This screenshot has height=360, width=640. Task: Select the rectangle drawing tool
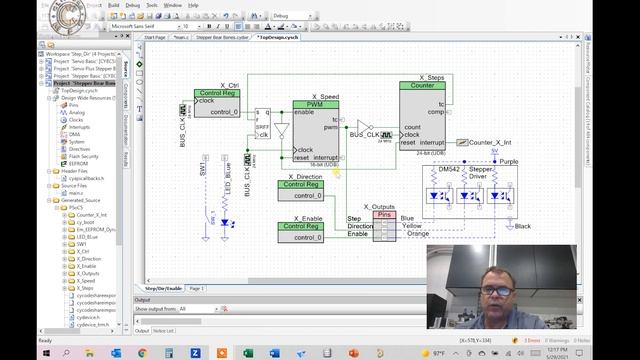click(140, 73)
